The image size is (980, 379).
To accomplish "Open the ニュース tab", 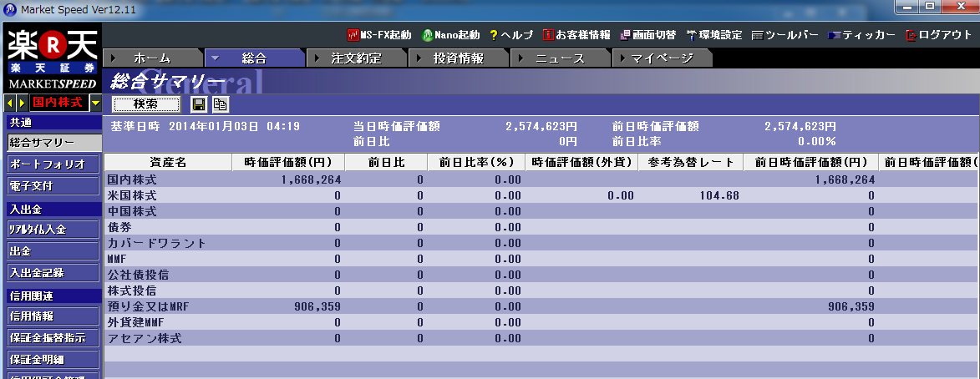I will click(561, 58).
